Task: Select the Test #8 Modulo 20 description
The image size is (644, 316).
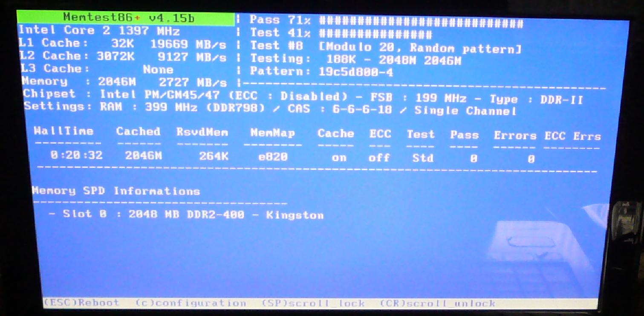Action: [386, 47]
